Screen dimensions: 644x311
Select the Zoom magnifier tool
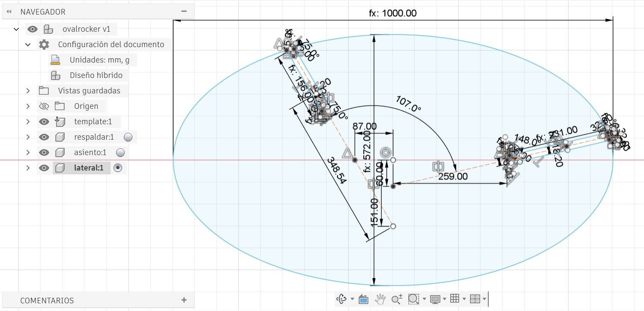397,299
